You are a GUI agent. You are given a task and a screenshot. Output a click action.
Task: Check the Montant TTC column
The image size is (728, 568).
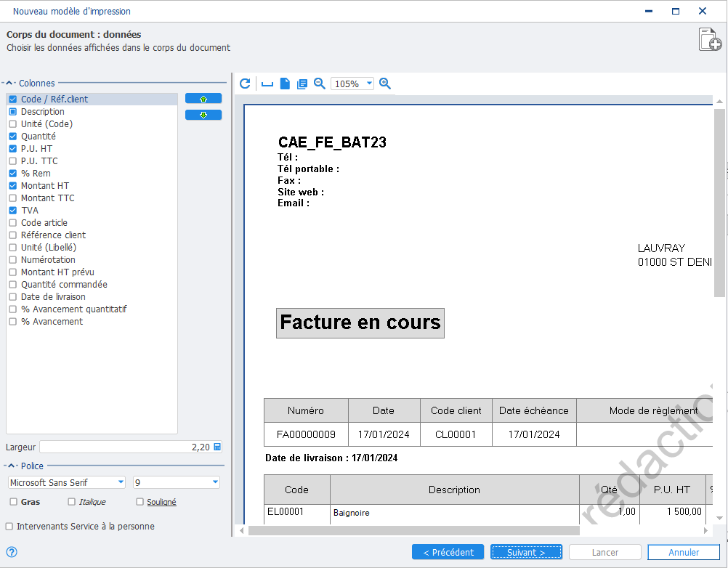pos(13,198)
